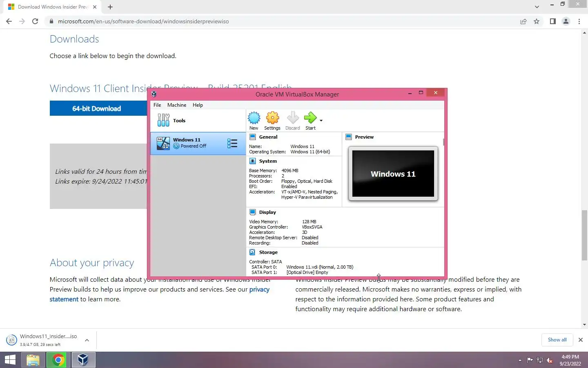Click the Powered Off status text

194,146
